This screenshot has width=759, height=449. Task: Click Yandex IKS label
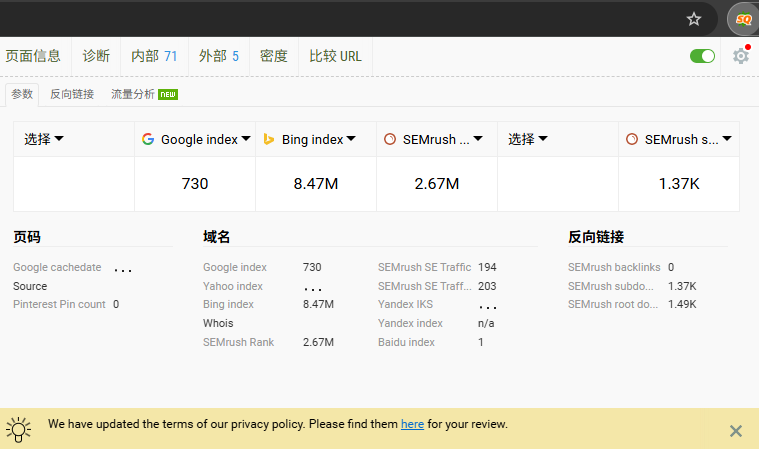(x=405, y=304)
